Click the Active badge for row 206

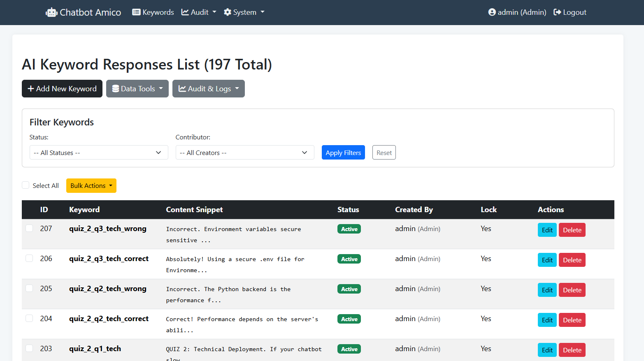349,259
